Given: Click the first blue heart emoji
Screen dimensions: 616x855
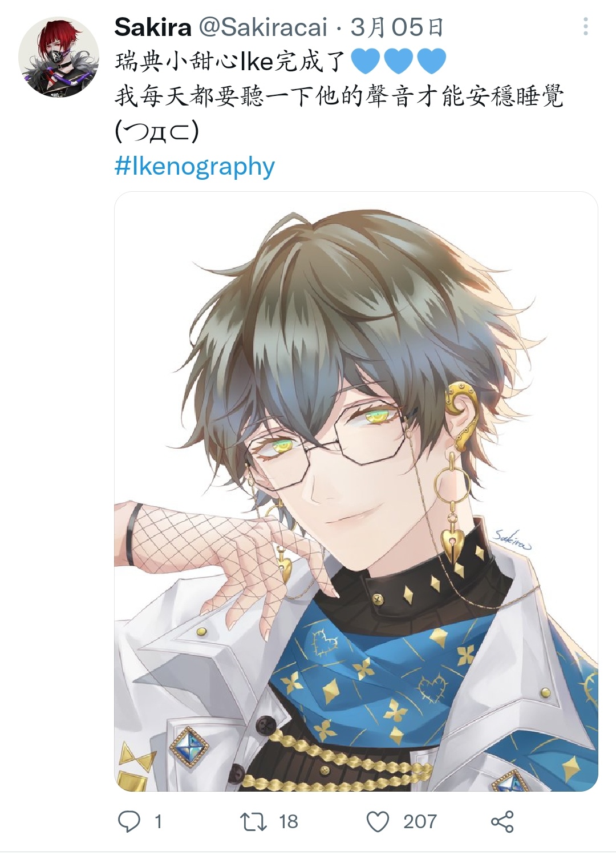Looking at the screenshot, I should pyautogui.click(x=365, y=61).
